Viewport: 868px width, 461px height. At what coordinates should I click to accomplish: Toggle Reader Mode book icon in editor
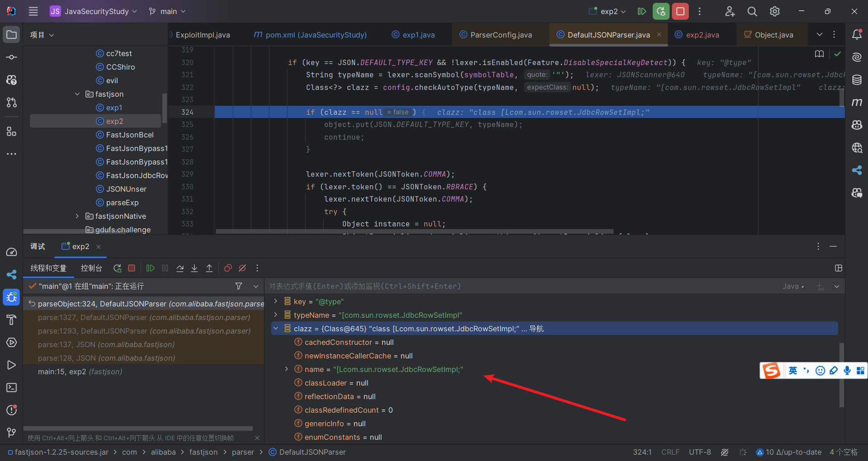pos(819,54)
